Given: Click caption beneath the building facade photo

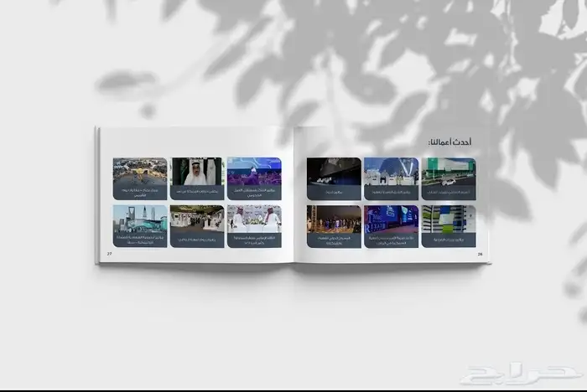Looking at the screenshot, I should coord(448,240).
